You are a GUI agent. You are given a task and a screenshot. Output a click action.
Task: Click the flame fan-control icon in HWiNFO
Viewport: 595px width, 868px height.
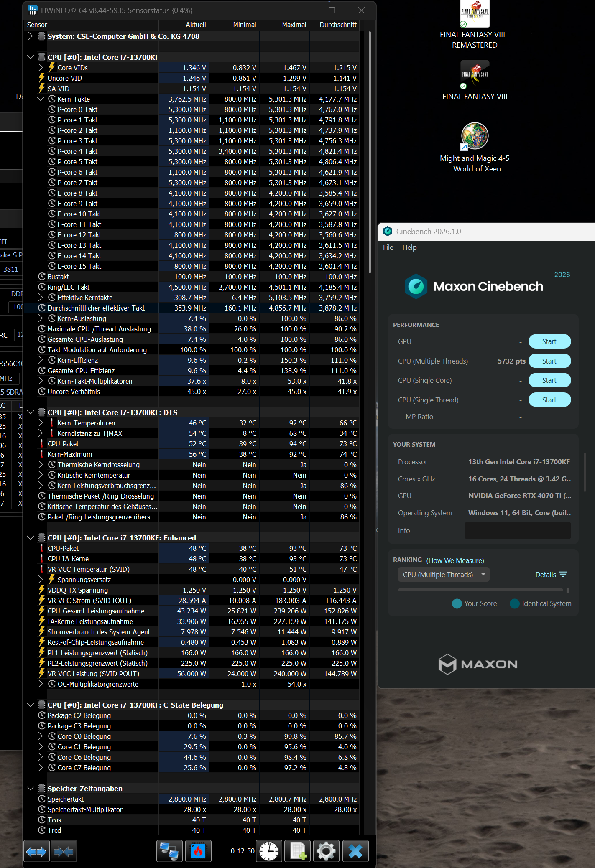[x=198, y=851]
